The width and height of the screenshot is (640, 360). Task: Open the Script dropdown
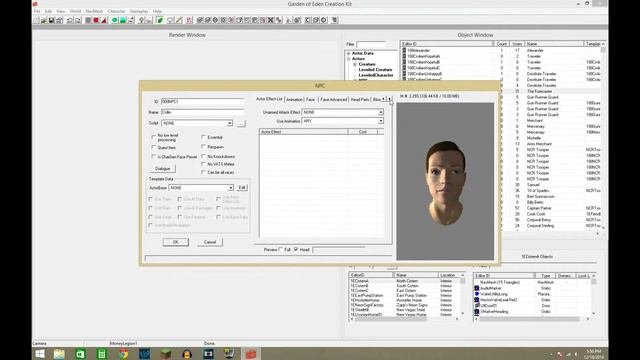[x=229, y=123]
